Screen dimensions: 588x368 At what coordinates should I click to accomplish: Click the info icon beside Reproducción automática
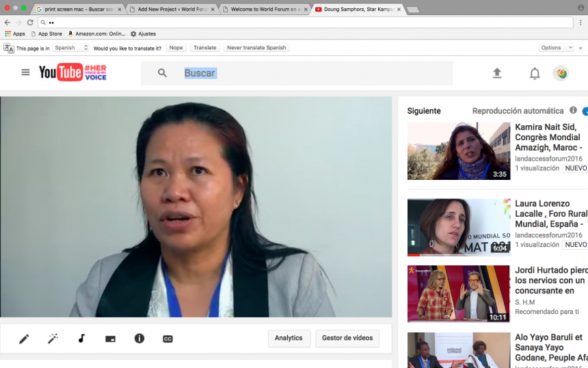(x=573, y=111)
